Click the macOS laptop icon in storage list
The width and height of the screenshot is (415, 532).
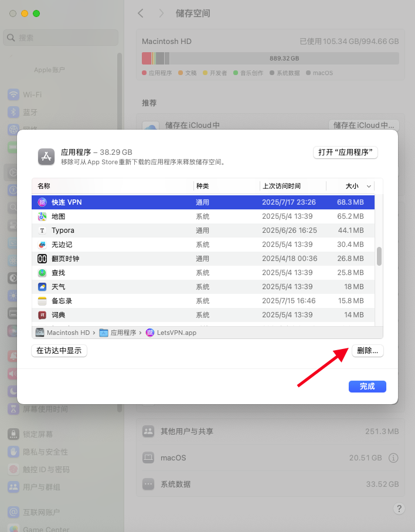click(x=148, y=458)
